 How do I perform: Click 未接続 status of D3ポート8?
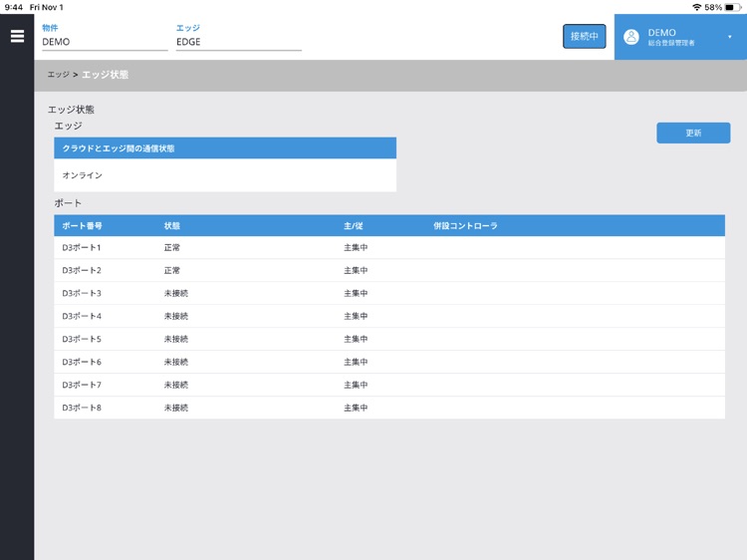point(175,408)
